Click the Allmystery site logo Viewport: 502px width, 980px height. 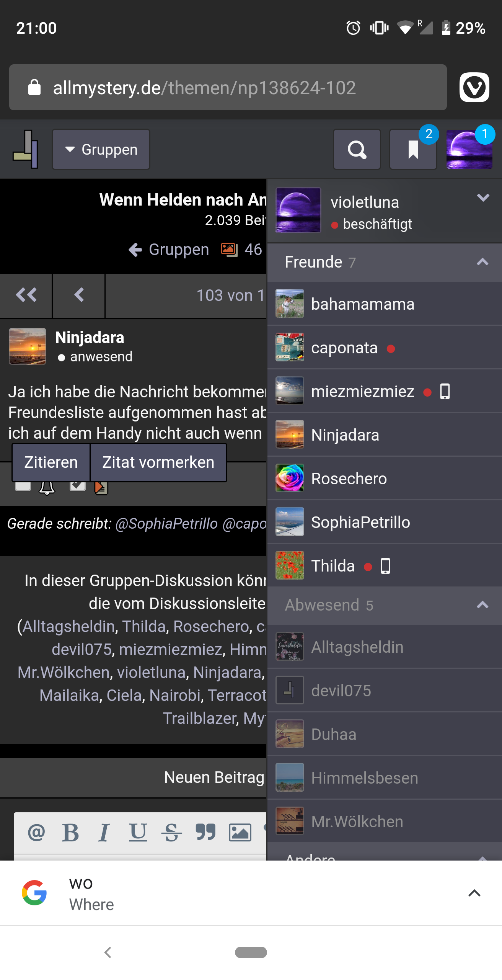coord(25,149)
